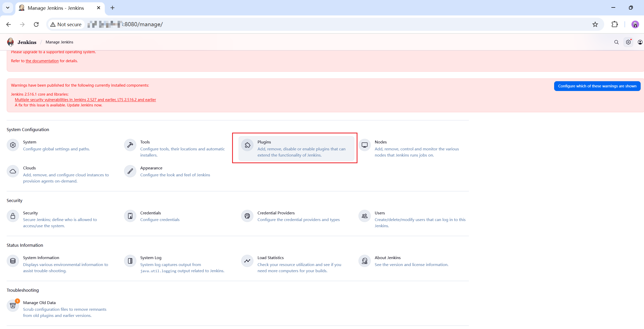
Task: Click the Nodes monitor icon
Action: point(364,145)
